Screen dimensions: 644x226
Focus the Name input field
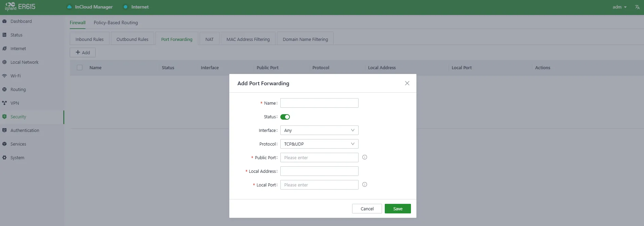(x=319, y=103)
